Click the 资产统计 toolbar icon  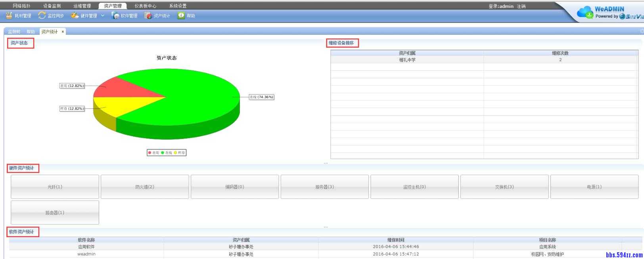pos(148,15)
